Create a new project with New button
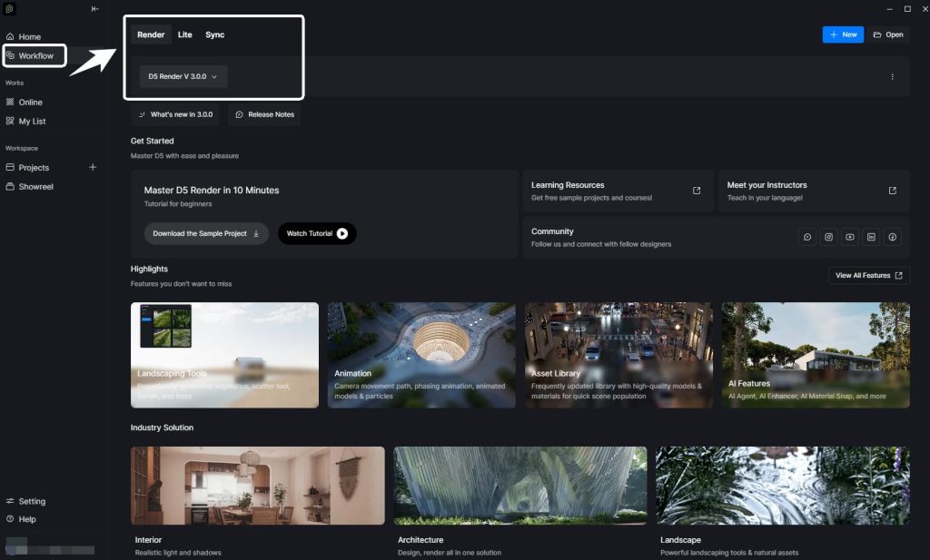Viewport: 930px width, 560px height. (843, 34)
